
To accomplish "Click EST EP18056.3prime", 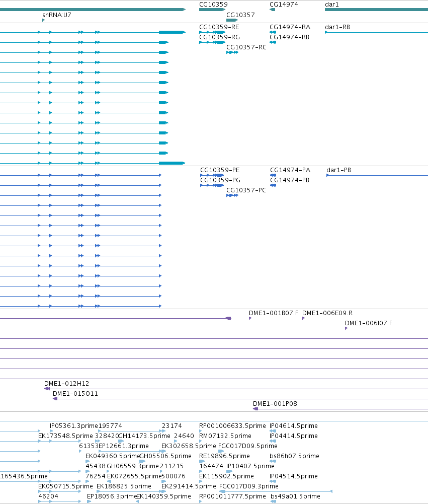I will [112, 496].
